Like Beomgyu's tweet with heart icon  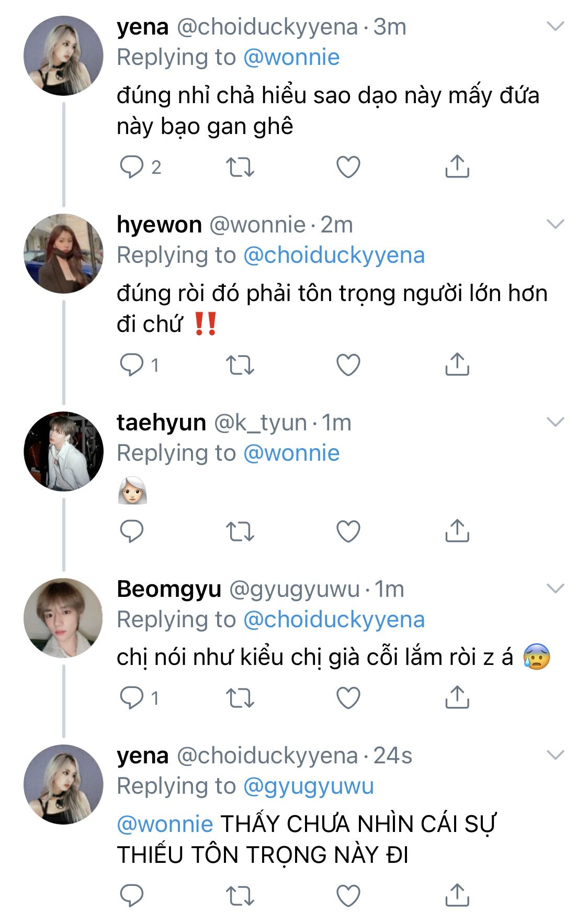(348, 697)
